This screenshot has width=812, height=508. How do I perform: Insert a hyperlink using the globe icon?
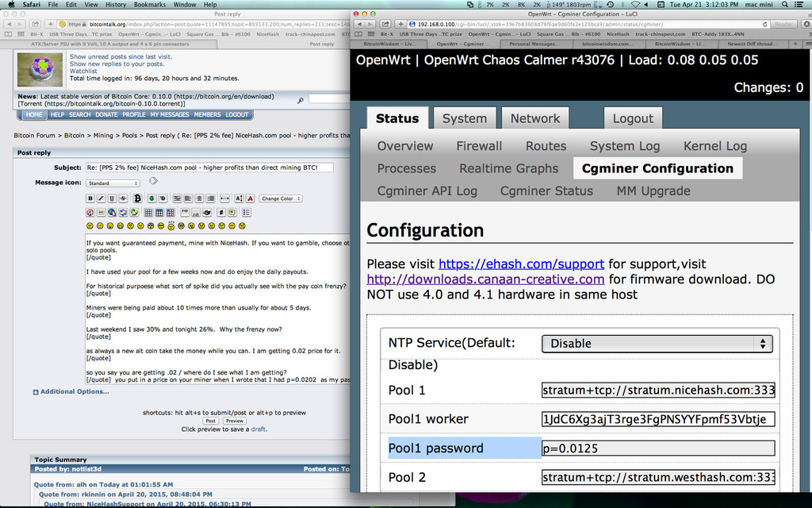pos(112,213)
